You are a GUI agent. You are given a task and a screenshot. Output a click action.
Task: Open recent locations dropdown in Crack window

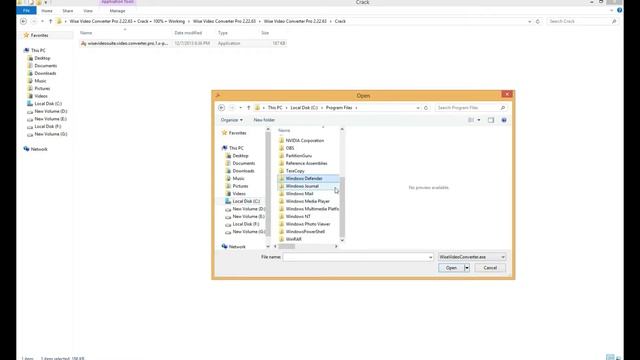pos(42,21)
